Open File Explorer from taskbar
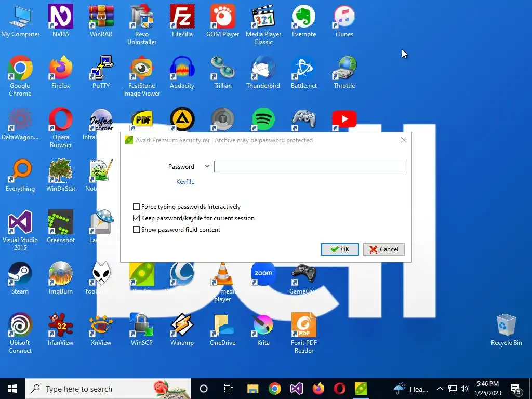Screen dimensions: 532x399 (x=253, y=389)
